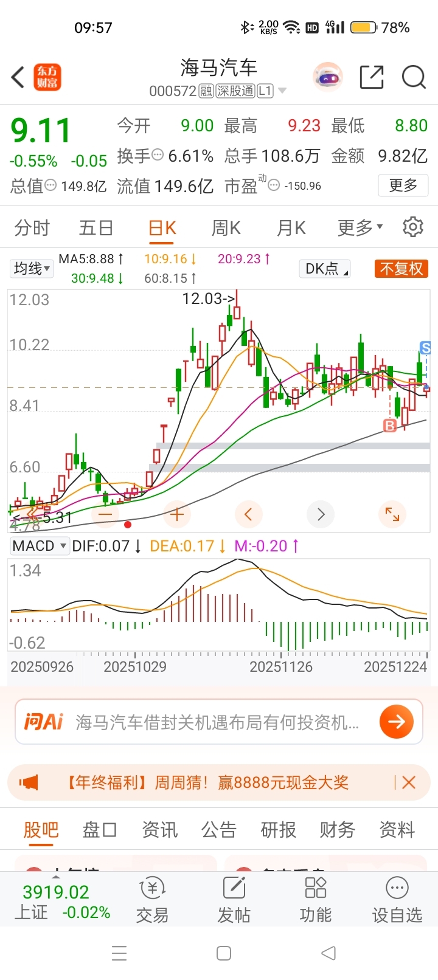Viewport: 438px width, 980px height.
Task: Open the 研报 tab
Action: click(279, 830)
